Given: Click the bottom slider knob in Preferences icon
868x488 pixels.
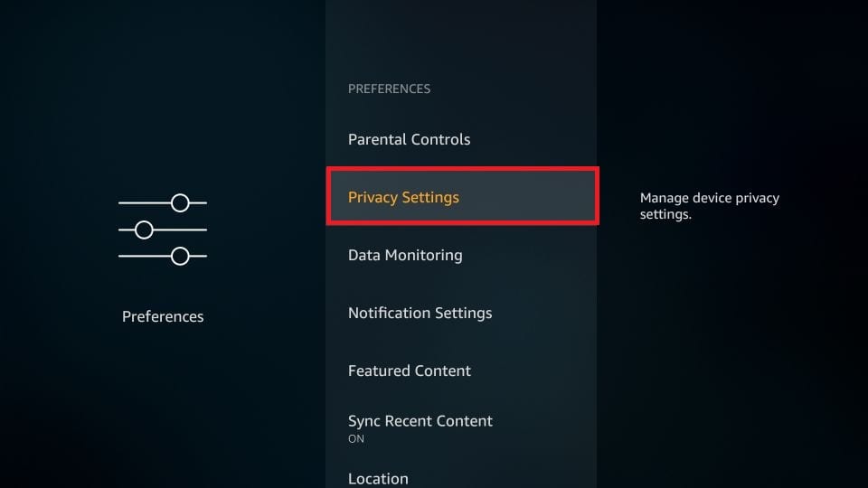Looking at the screenshot, I should pos(180,256).
